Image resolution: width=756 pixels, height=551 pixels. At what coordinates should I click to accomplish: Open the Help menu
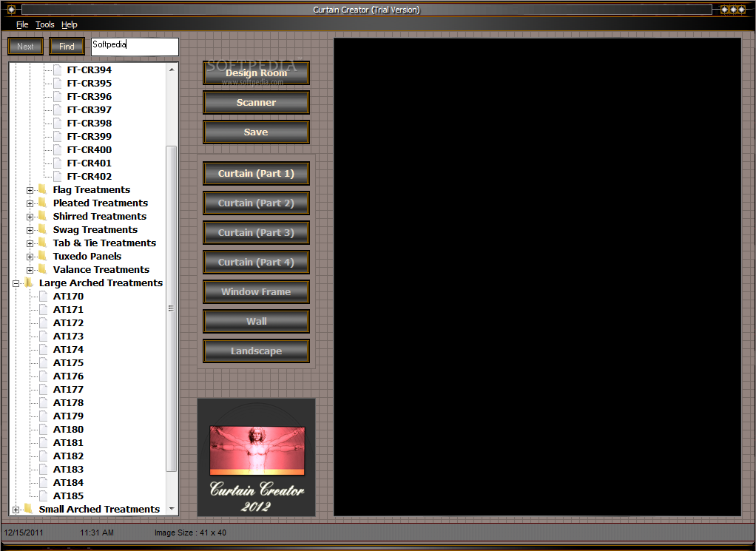tap(70, 24)
